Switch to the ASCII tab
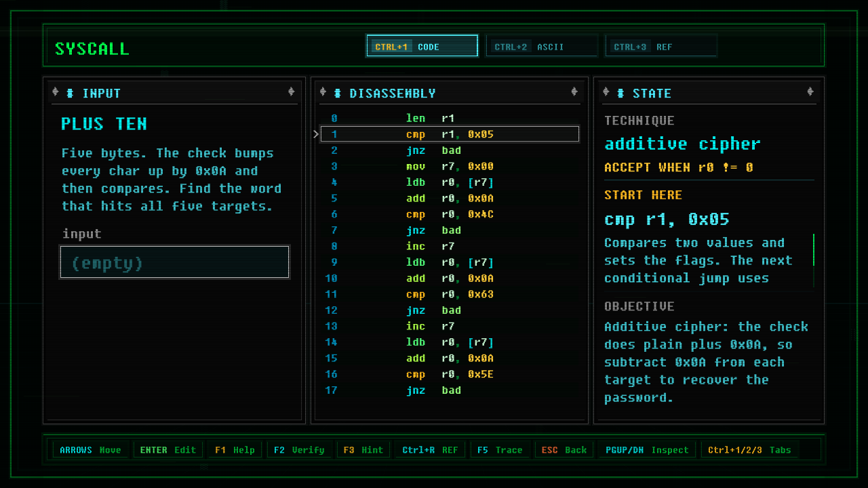Image resolution: width=868 pixels, height=488 pixels. tap(542, 46)
